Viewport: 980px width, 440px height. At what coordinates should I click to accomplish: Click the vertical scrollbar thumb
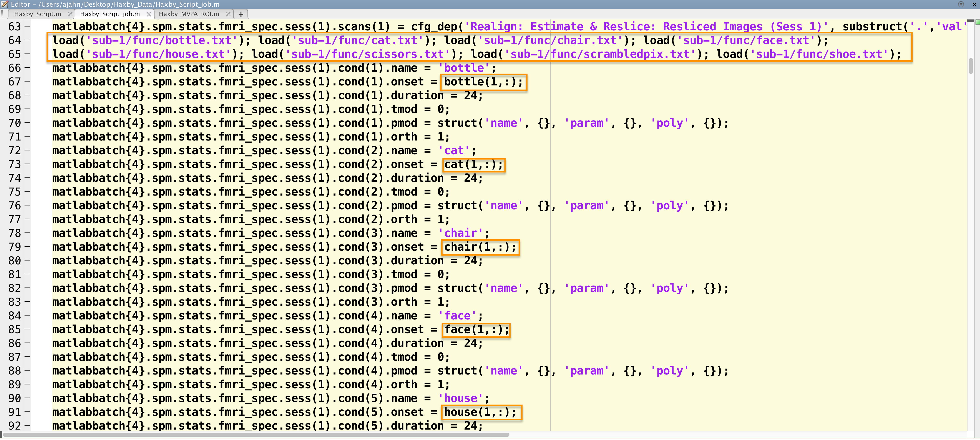(971, 66)
